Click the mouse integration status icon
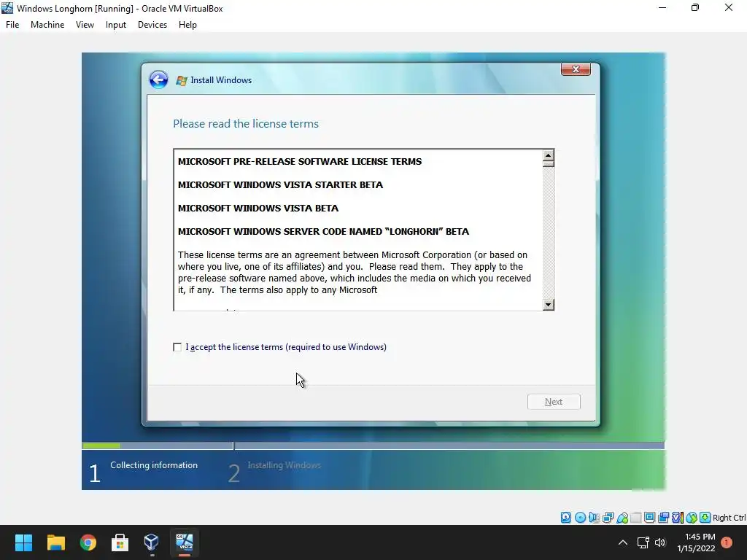The image size is (747, 560). pyautogui.click(x=692, y=518)
